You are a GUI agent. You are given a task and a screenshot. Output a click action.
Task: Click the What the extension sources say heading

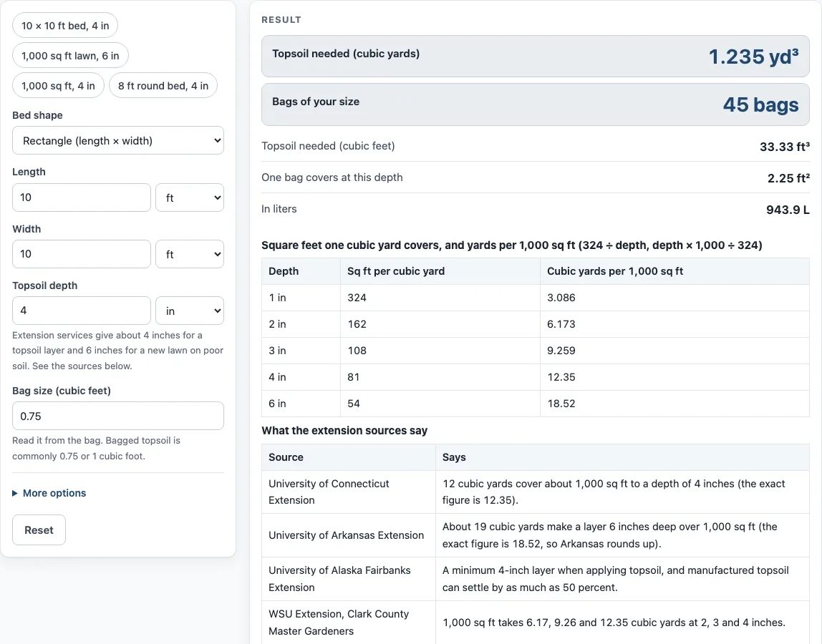click(x=344, y=430)
